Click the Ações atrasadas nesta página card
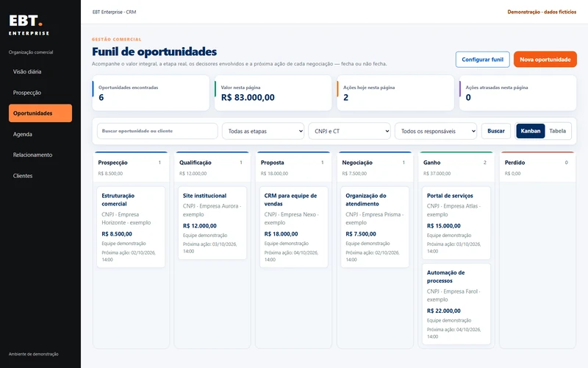Image resolution: width=588 pixels, height=368 pixels. point(518,93)
